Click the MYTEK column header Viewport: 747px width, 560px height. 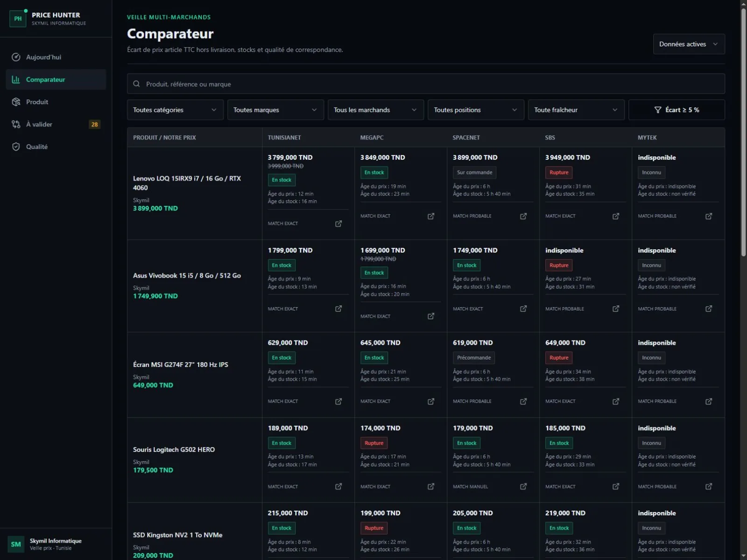coord(647,138)
